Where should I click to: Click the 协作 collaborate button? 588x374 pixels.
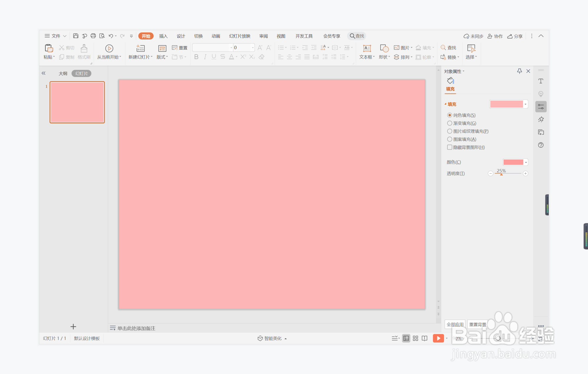(495, 36)
